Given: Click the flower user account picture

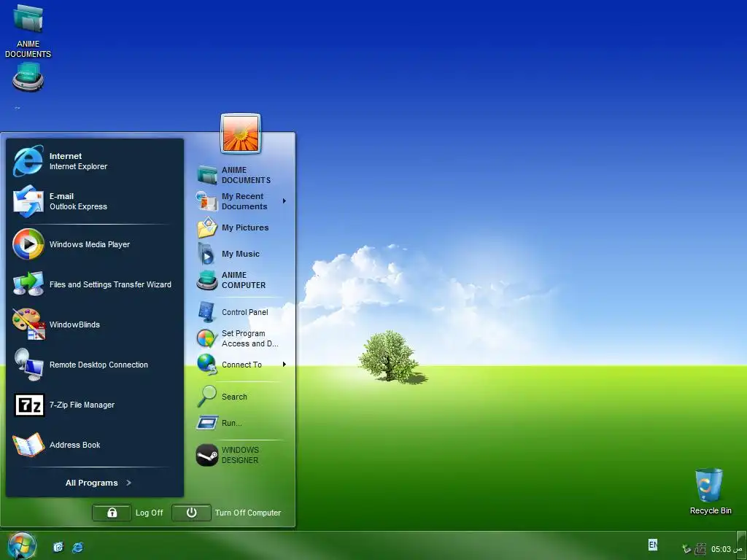Looking at the screenshot, I should coord(241,134).
